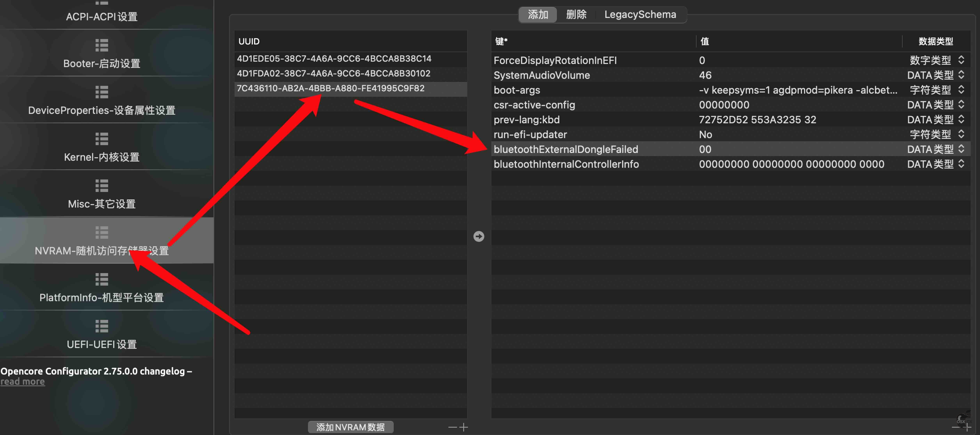Open the Kernel-内核设置 sidebar icon
The width and height of the screenshot is (980, 435).
pyautogui.click(x=102, y=139)
